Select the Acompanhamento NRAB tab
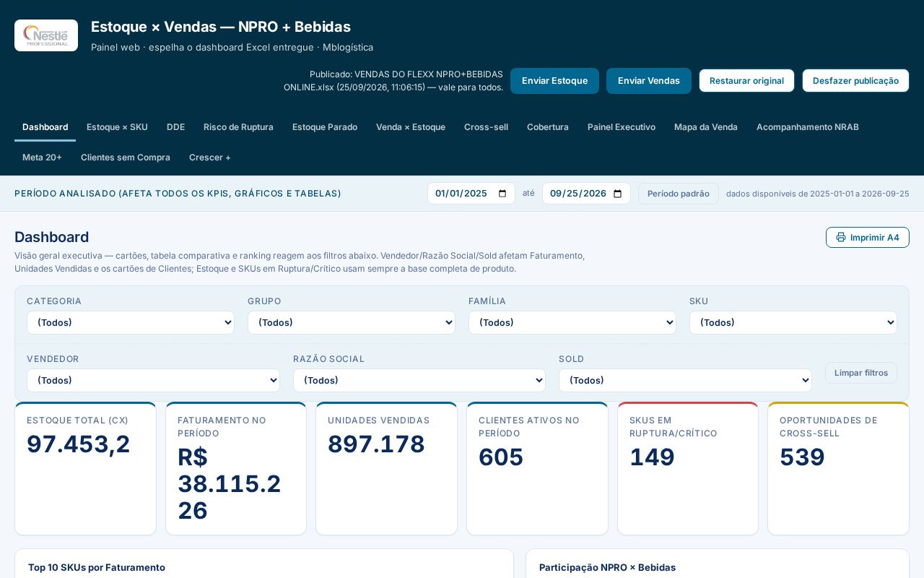Viewport: 924px width, 578px height. (808, 127)
